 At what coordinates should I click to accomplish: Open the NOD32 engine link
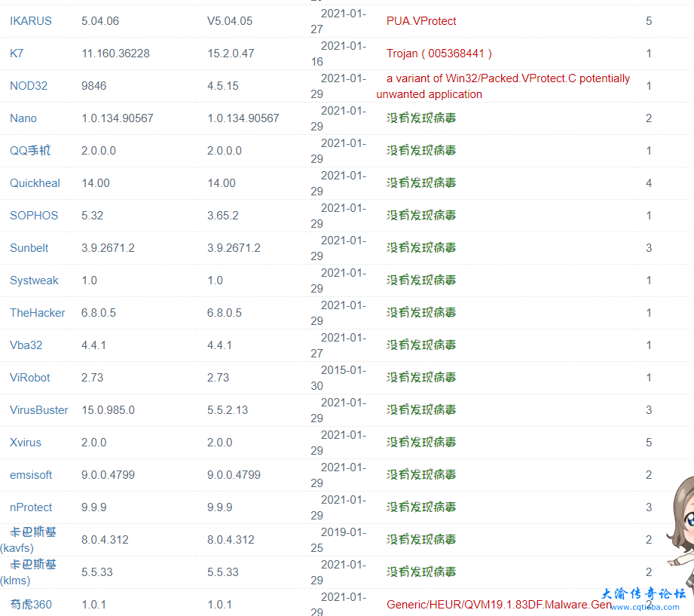tap(29, 85)
